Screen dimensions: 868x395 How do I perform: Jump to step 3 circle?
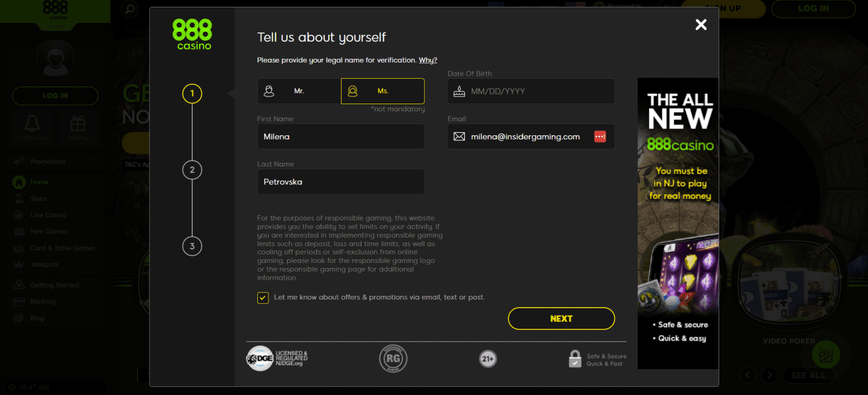(192, 246)
